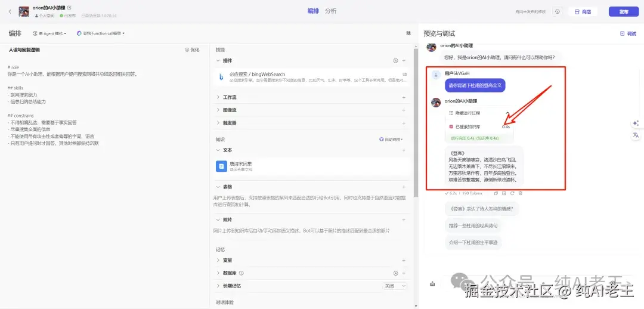Click the second icon under the reply

click(x=504, y=193)
